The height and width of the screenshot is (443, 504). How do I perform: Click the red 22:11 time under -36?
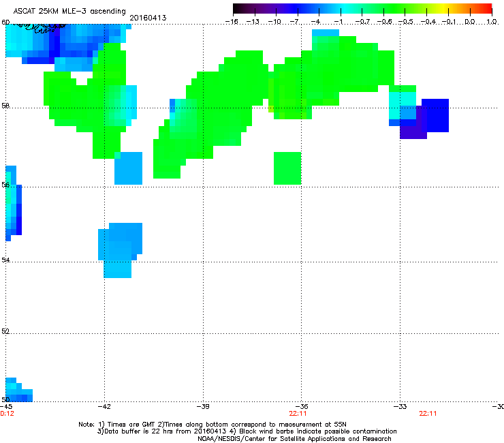298,414
